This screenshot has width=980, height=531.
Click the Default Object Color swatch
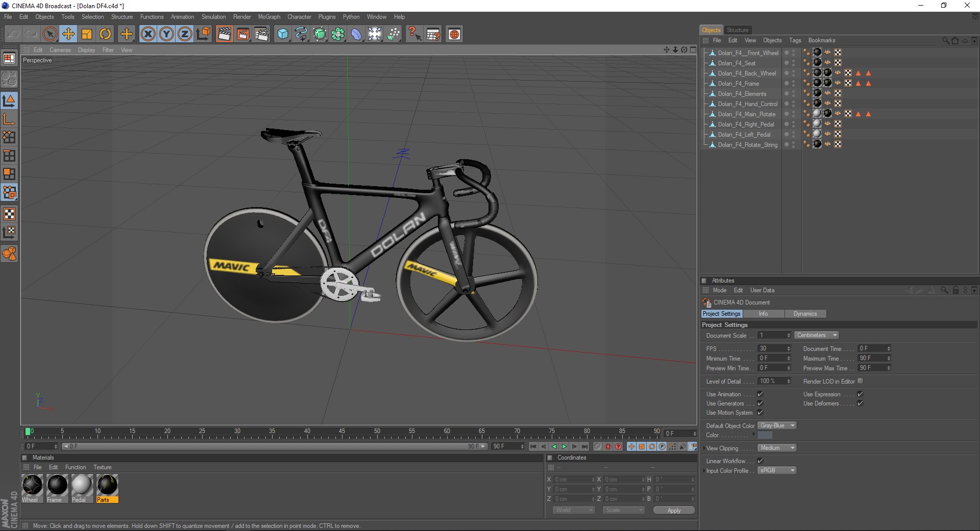pos(765,435)
